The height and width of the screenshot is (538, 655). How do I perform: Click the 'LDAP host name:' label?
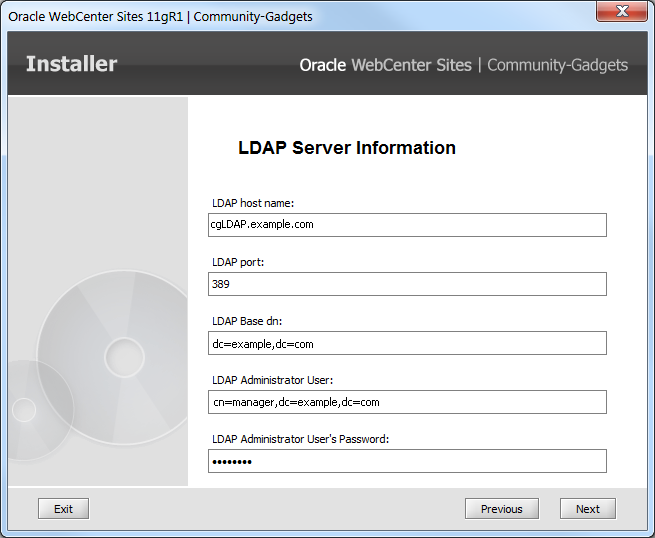253,203
